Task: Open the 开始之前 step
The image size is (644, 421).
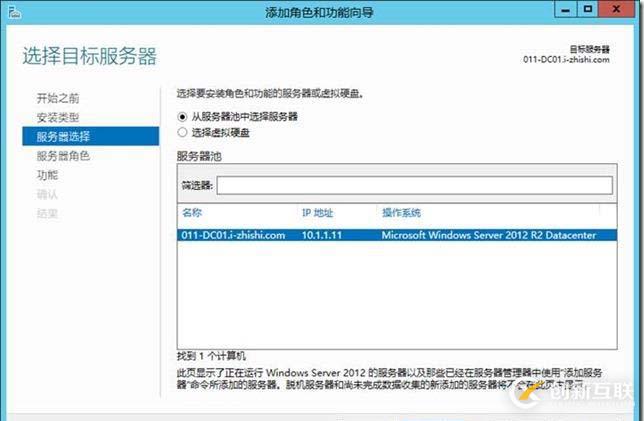Action: click(x=58, y=98)
